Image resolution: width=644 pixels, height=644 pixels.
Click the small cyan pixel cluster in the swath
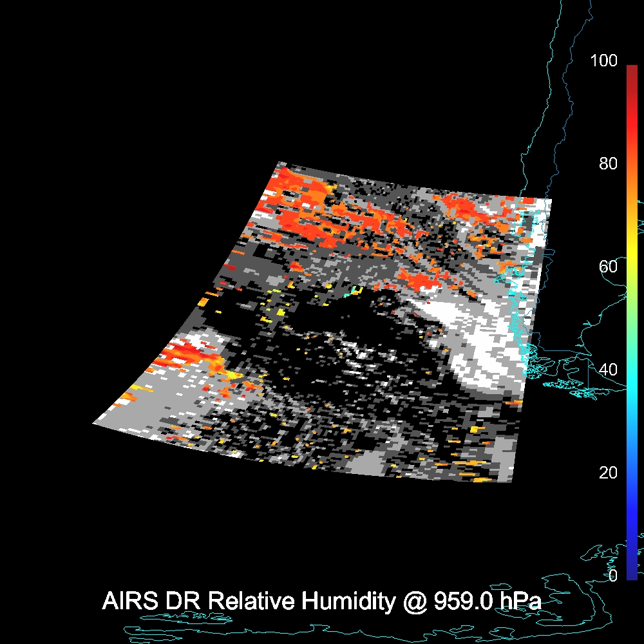(352, 292)
